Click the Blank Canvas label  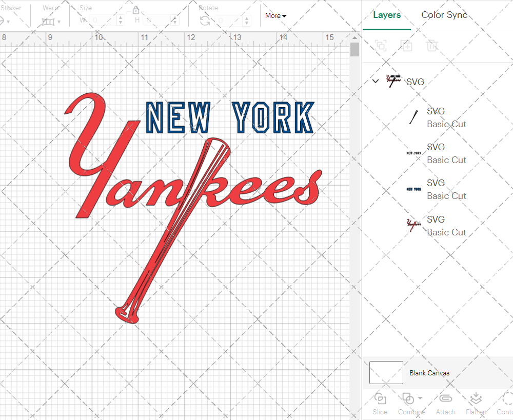429,373
